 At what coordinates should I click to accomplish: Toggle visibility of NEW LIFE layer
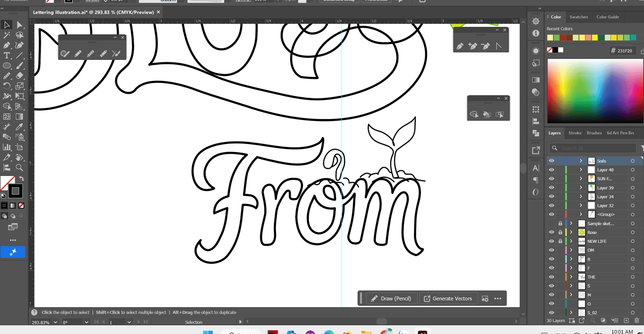[551, 241]
